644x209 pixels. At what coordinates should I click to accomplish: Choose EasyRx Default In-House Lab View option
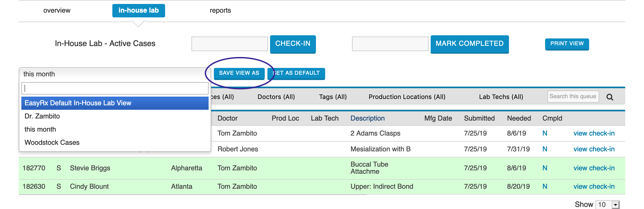115,103
